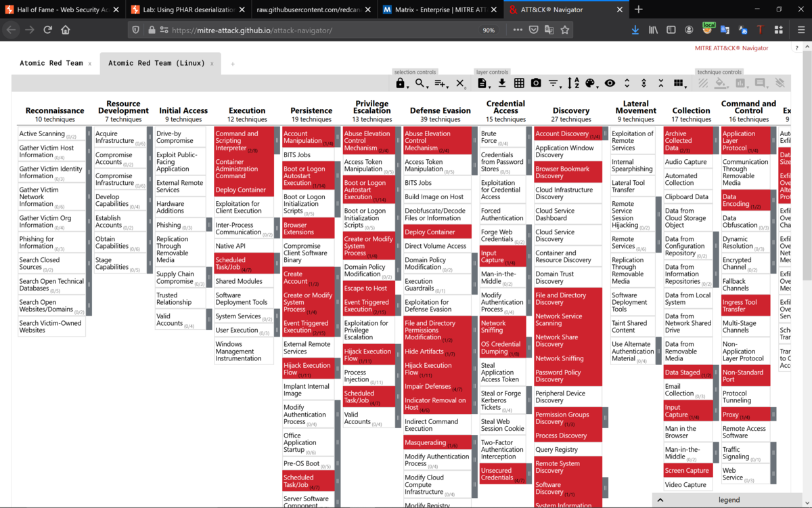Expand Archive Collected Data sub-techniques handle

[716, 141]
